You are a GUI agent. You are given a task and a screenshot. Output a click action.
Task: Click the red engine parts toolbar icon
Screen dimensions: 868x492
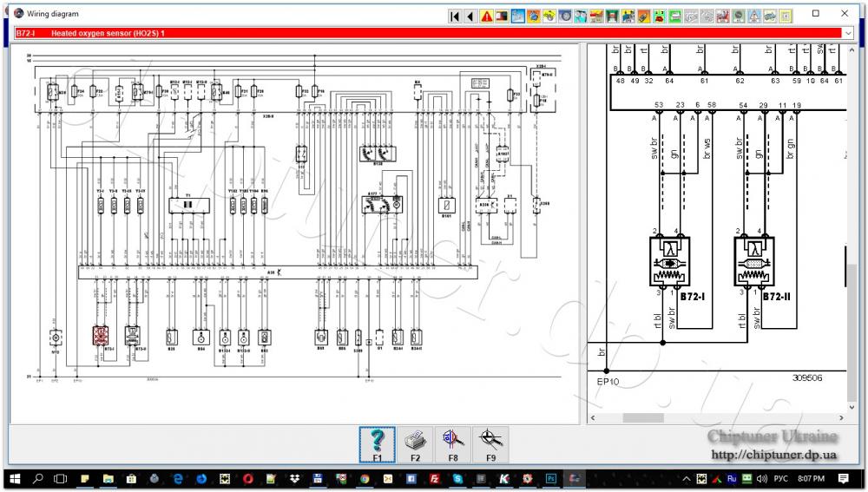point(722,16)
